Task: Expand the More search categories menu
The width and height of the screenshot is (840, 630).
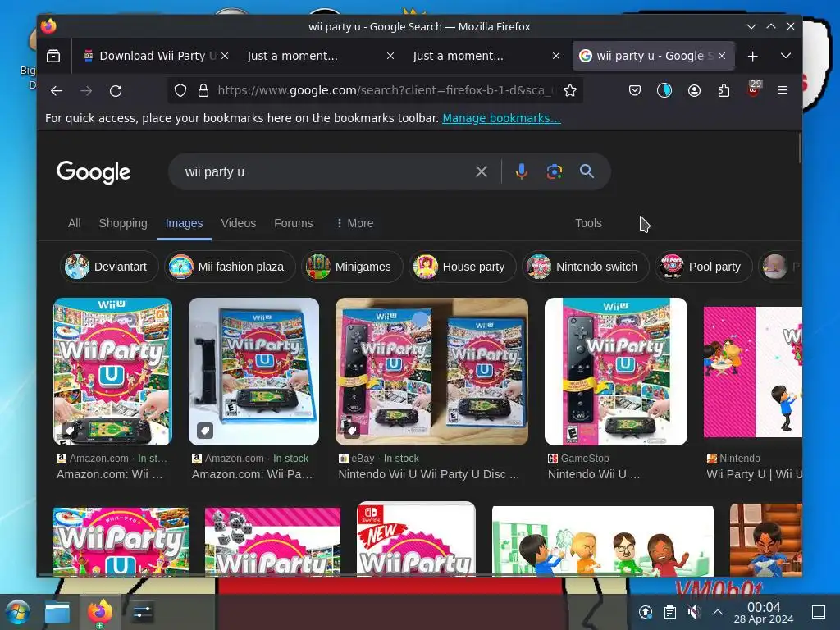Action: point(354,223)
